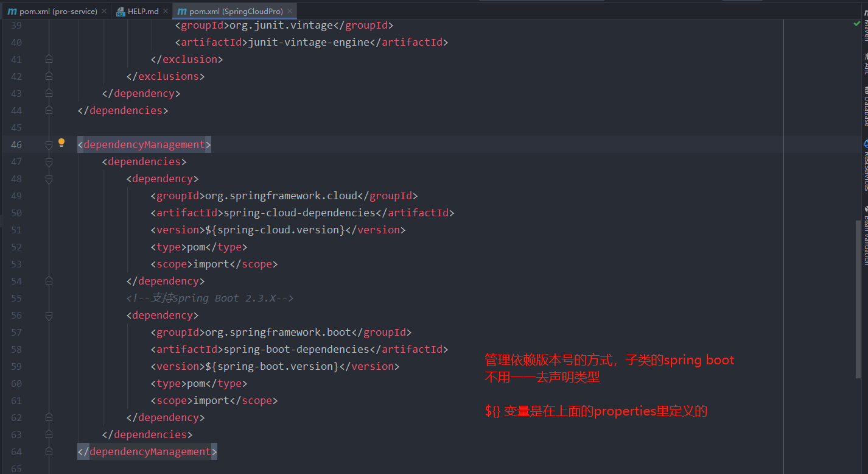Click line number 59 in the gutter
The height and width of the screenshot is (474, 868).
16,366
